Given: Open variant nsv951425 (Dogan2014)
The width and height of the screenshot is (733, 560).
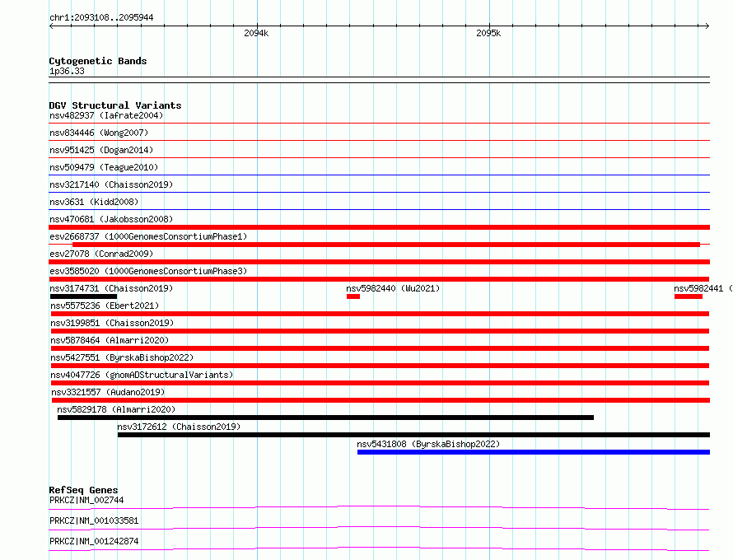Looking at the screenshot, I should pyautogui.click(x=101, y=150).
